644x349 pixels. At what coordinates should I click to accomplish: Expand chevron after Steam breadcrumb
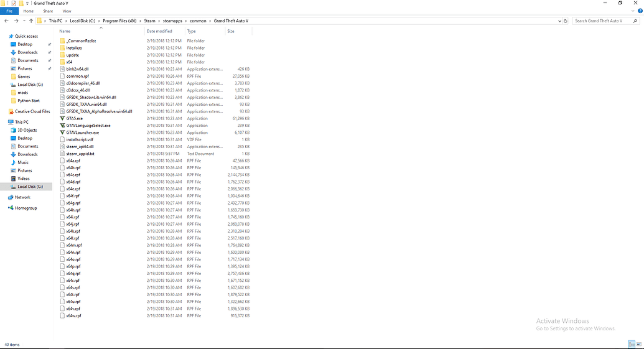click(159, 21)
